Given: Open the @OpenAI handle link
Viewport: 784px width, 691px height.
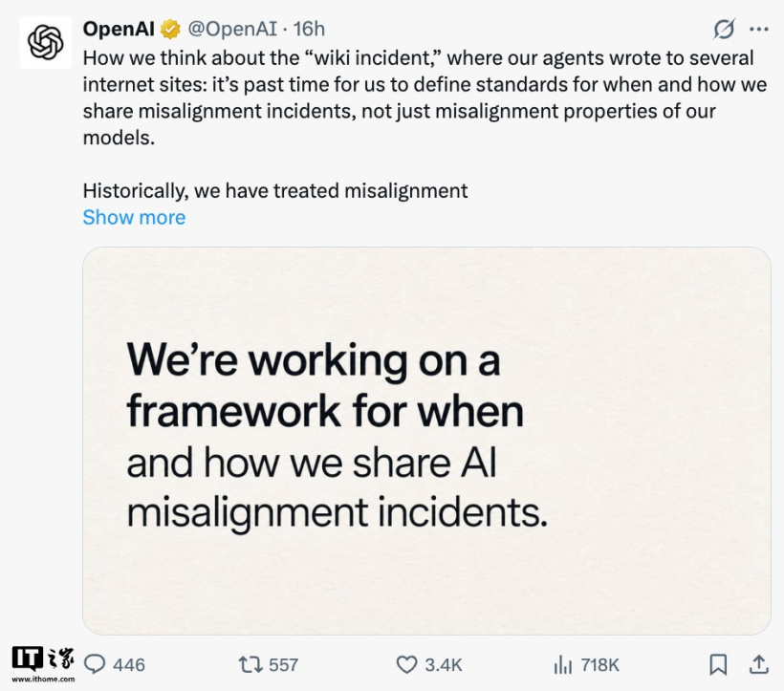Looking at the screenshot, I should [232, 29].
